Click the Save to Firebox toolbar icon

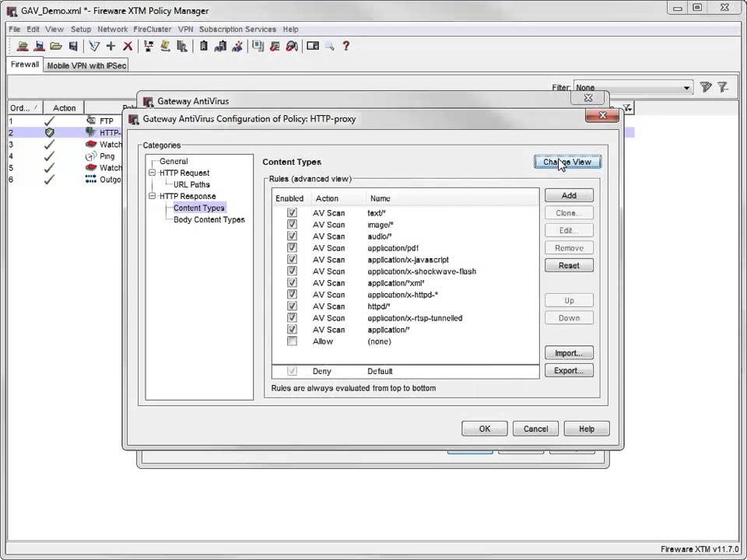click(40, 46)
